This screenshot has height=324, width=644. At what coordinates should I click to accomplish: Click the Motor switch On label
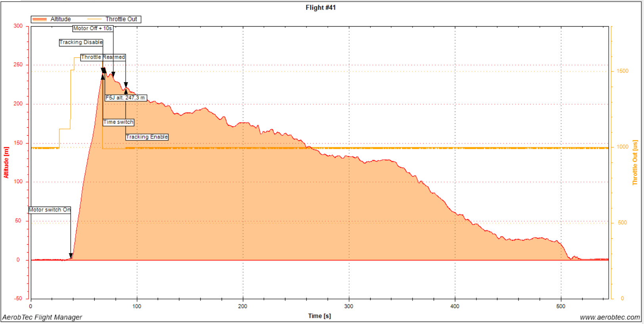pyautogui.click(x=50, y=210)
